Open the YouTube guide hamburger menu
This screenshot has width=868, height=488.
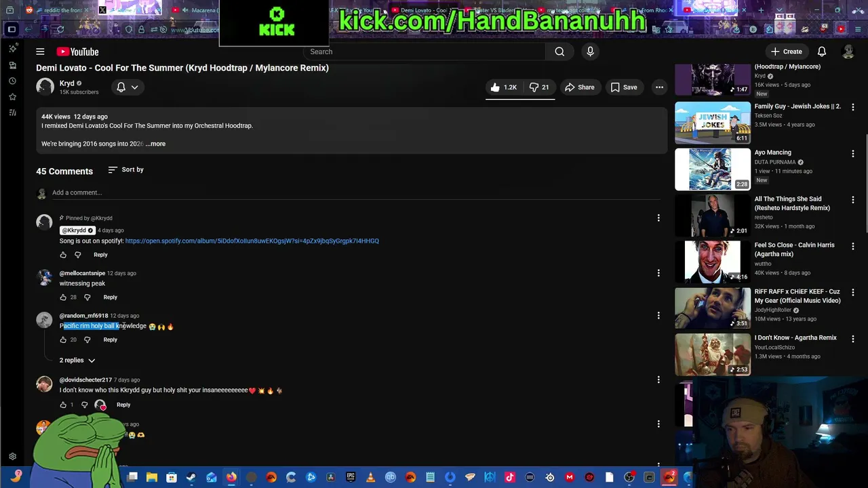tap(40, 52)
